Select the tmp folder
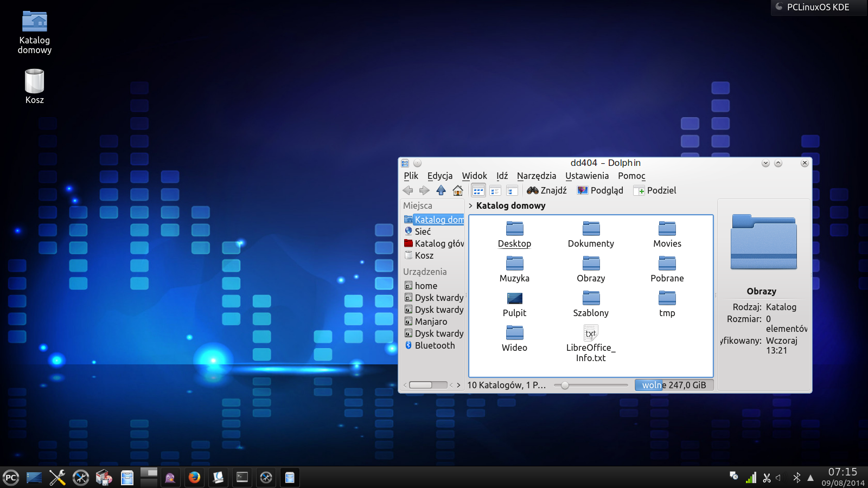Viewport: 868px width, 488px height. coord(667,304)
